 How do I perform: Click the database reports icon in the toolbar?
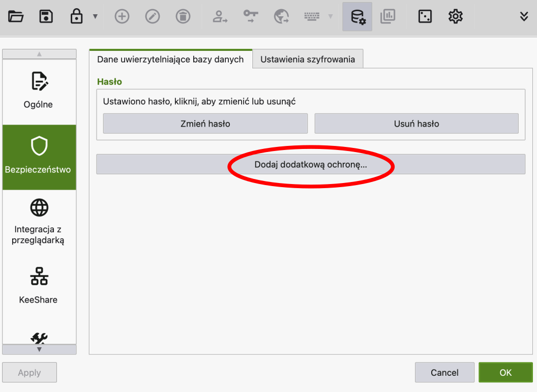coord(388,17)
